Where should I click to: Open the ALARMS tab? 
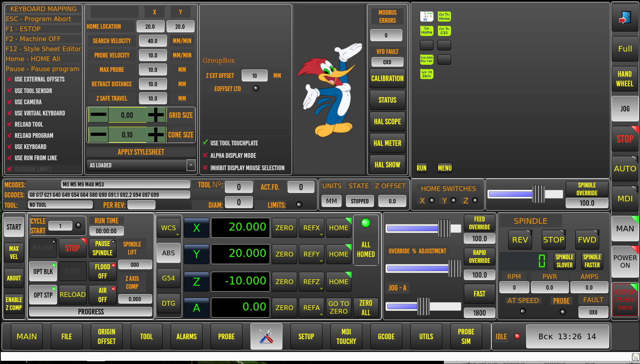[187, 336]
